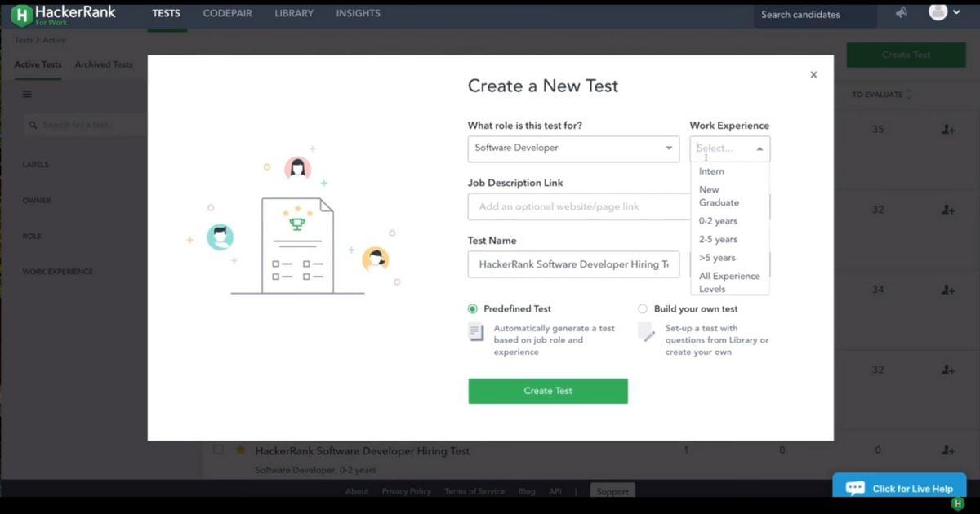Open the Privacy Policy footer link
This screenshot has width=980, height=514.
click(407, 491)
